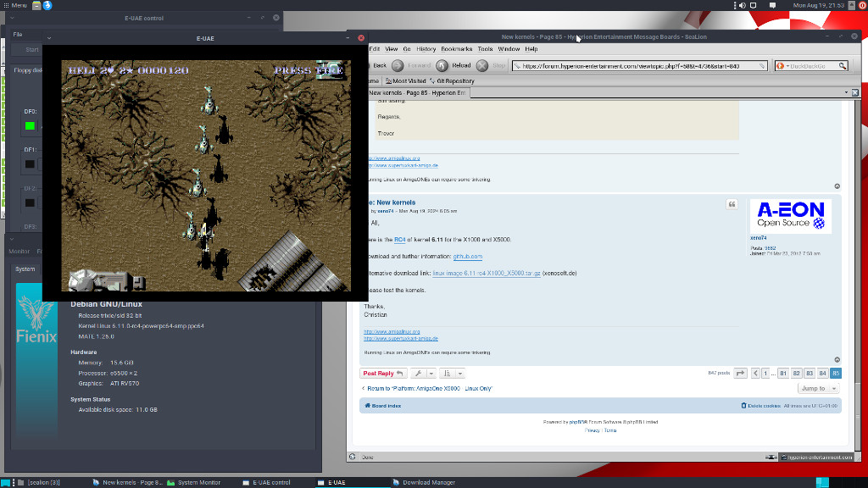Open the red power icon in the top panel
Viewport: 868px width, 488px height.
coord(863,6)
